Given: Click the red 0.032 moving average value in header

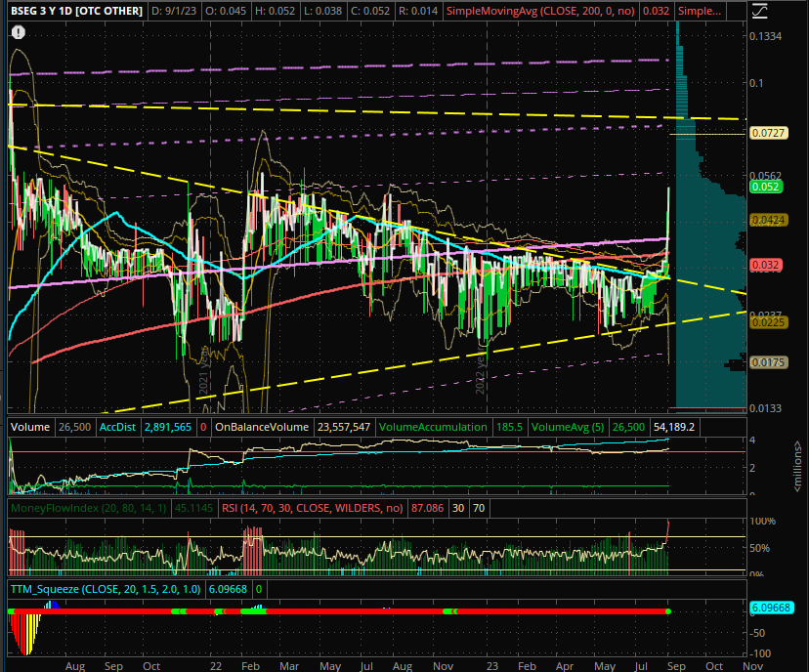Looking at the screenshot, I should tap(656, 11).
